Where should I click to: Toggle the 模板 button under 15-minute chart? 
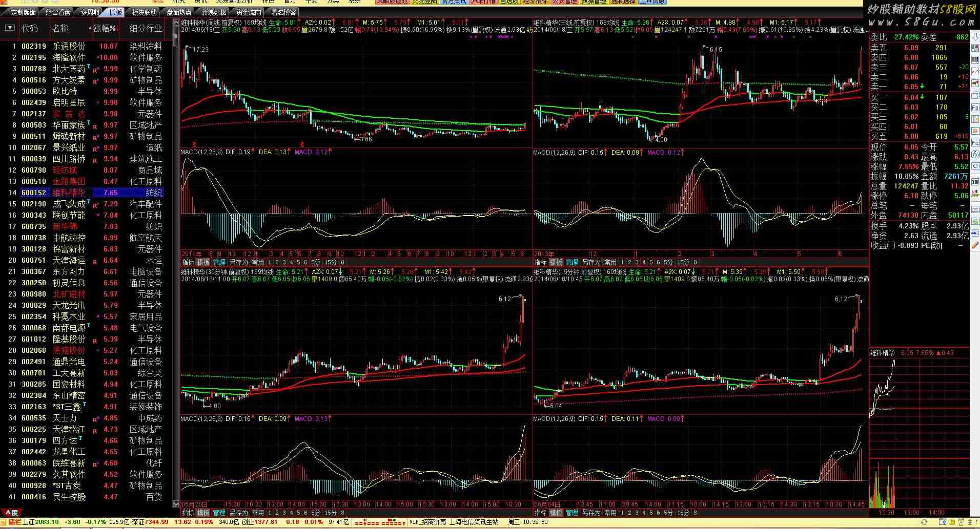556,512
